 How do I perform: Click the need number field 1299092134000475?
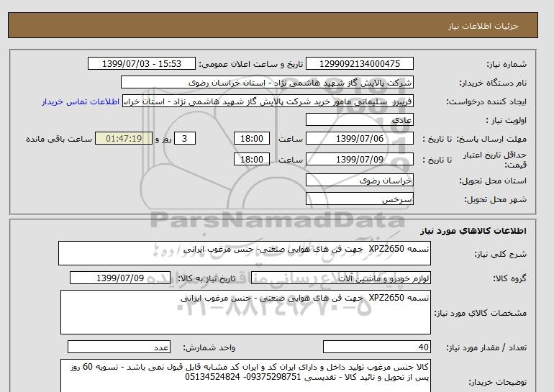point(360,64)
